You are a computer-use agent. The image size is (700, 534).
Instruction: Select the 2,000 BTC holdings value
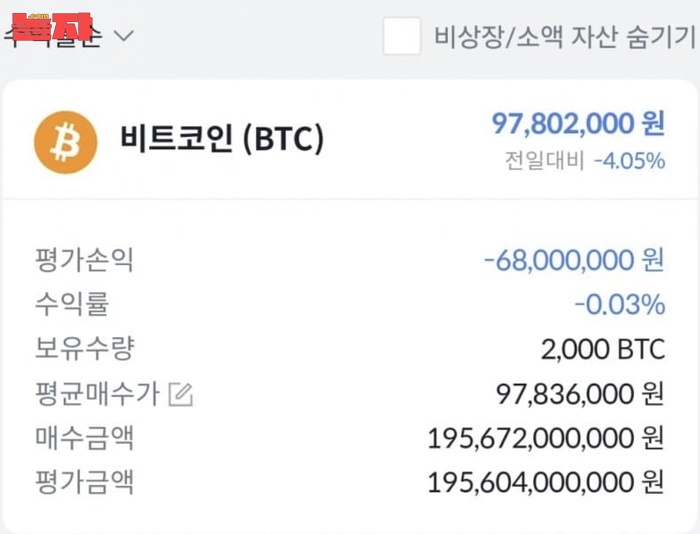point(603,349)
